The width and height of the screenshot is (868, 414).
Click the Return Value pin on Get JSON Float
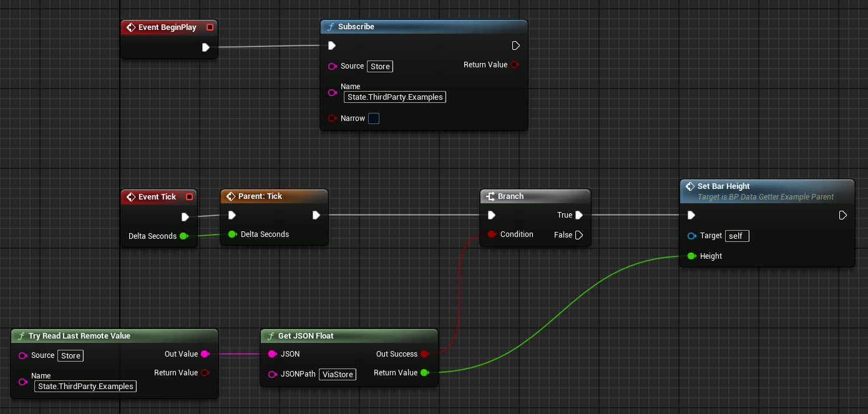tap(425, 372)
